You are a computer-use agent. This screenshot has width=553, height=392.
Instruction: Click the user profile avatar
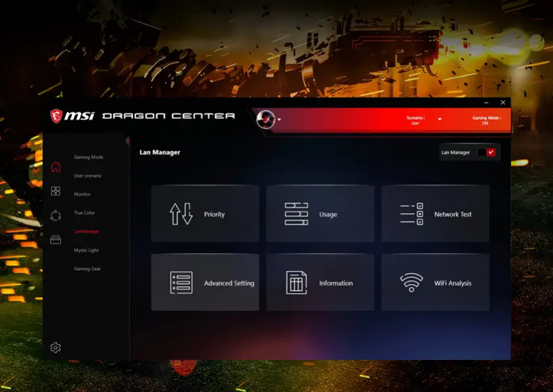[x=266, y=119]
